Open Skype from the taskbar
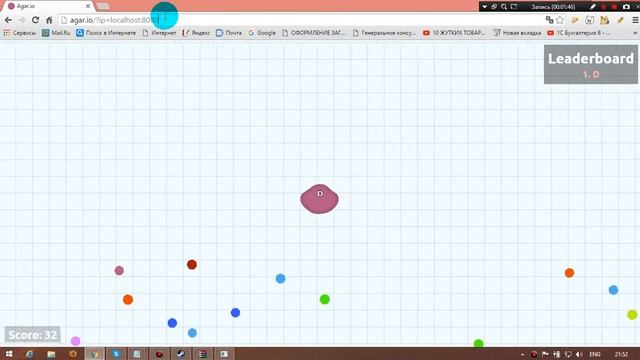The image size is (640, 360). pos(116,354)
